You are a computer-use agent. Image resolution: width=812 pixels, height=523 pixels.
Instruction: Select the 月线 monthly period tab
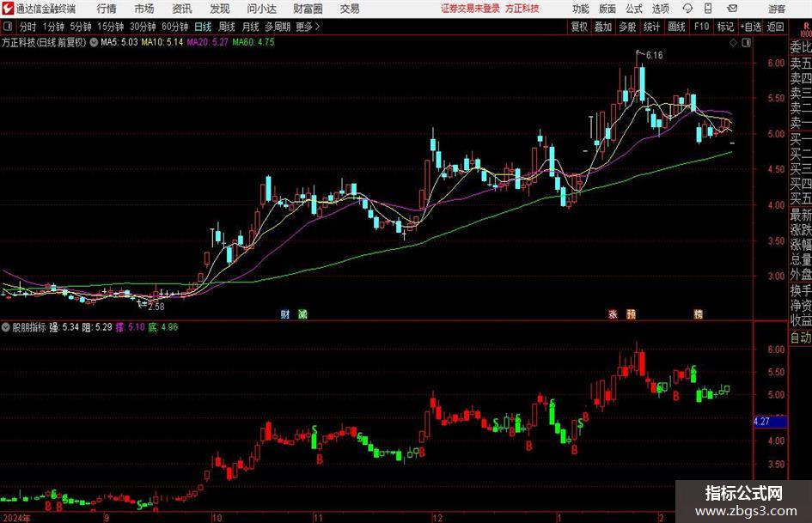(250, 27)
